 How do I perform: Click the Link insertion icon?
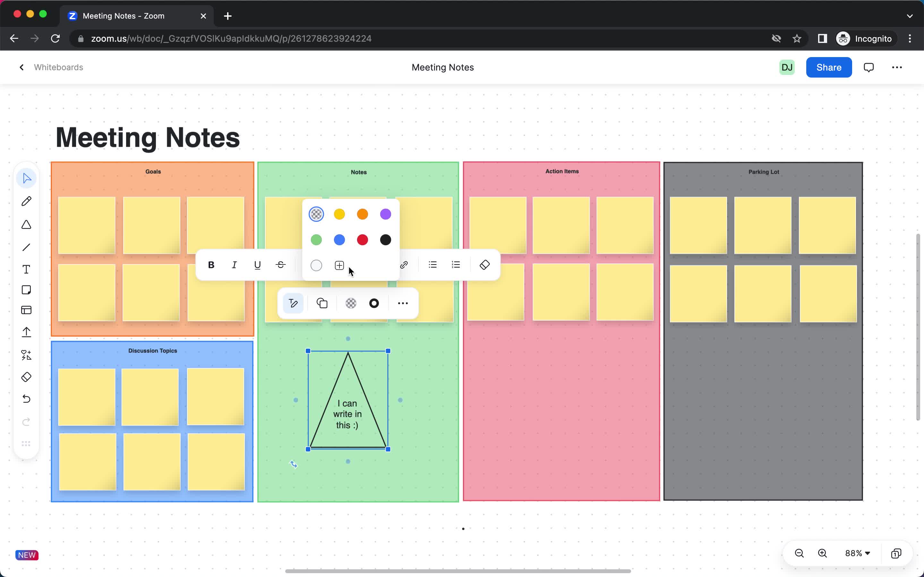(405, 264)
